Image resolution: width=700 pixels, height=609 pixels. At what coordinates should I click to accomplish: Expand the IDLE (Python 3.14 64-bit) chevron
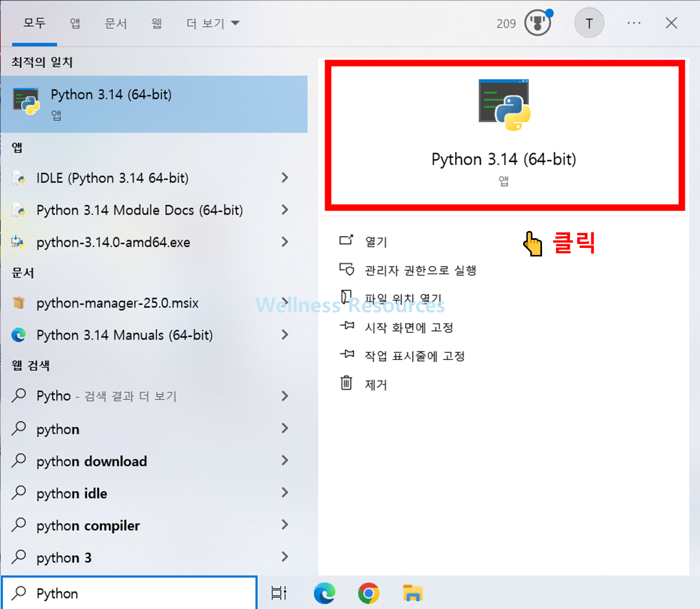coord(285,178)
